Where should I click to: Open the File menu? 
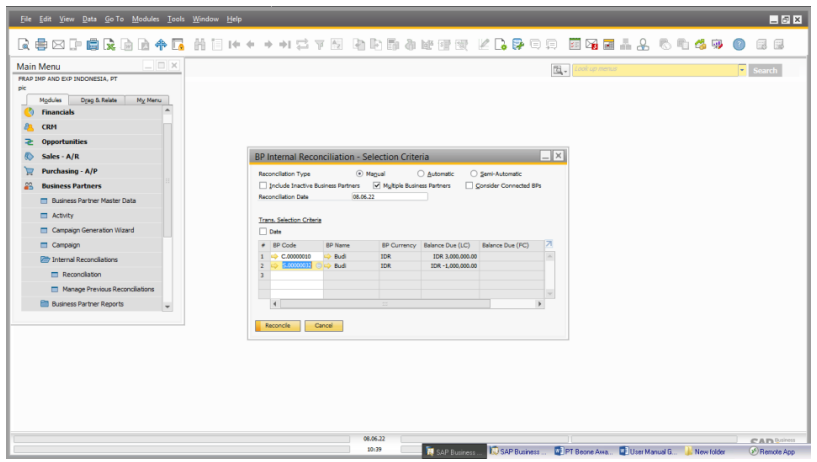coord(26,19)
